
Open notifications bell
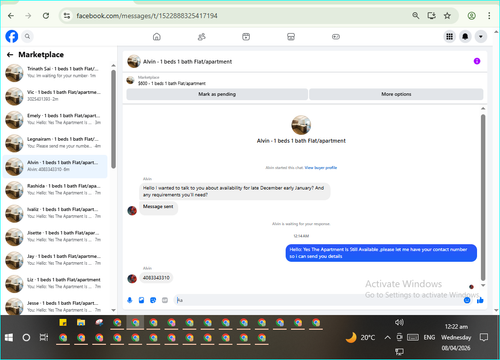465,36
